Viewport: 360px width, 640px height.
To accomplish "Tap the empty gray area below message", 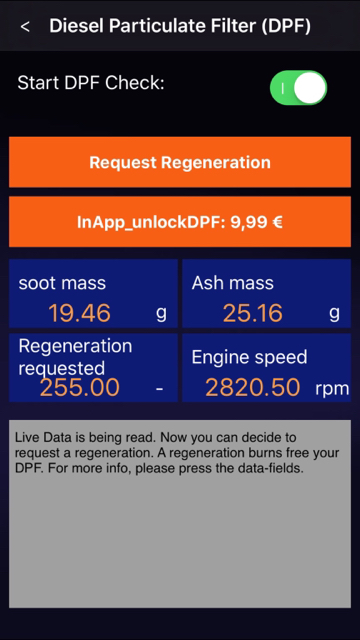I will pos(180,543).
